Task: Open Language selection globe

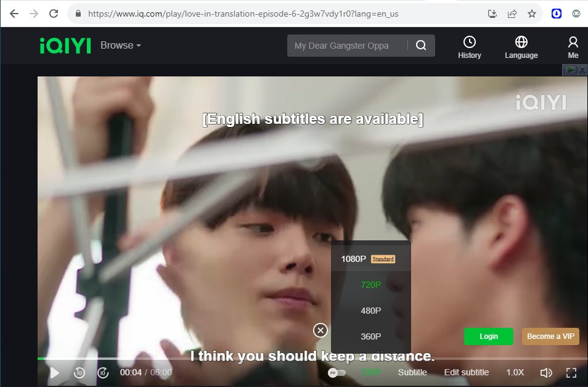Action: pyautogui.click(x=521, y=47)
